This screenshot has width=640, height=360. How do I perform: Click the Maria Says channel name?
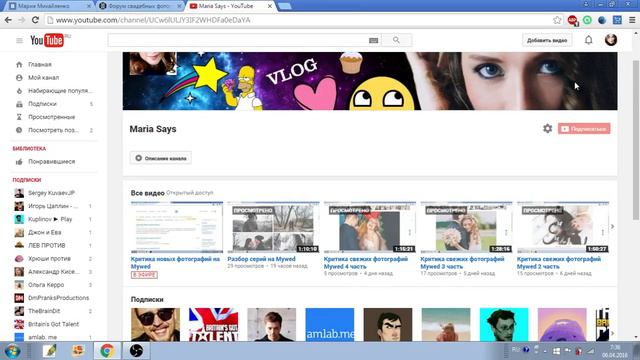click(x=153, y=129)
